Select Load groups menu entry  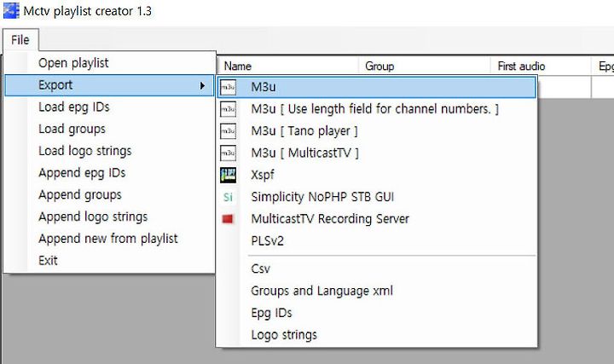110,129
